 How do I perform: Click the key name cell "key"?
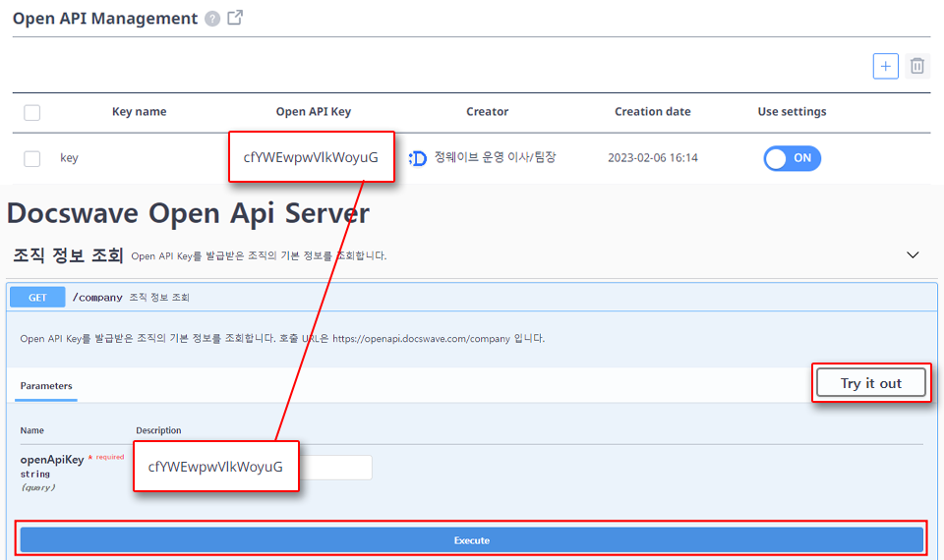coord(69,157)
